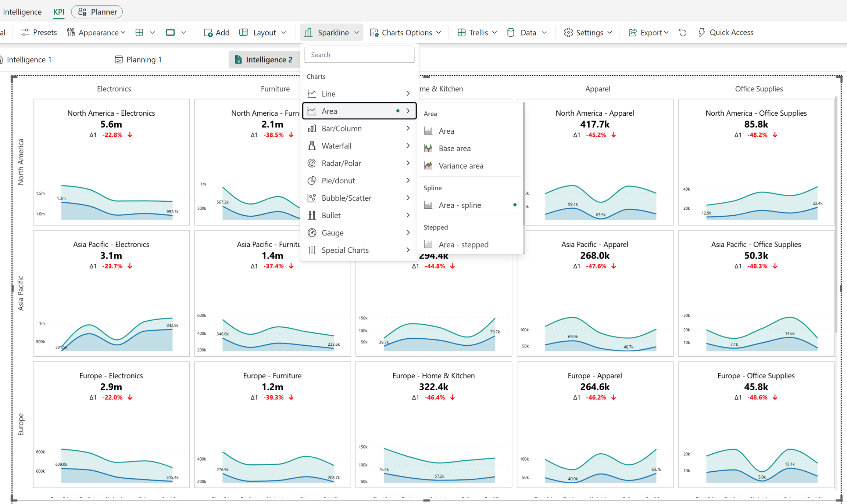Open the Bar/Column chart submenu
Viewport: 847px width, 504px height.
point(359,128)
